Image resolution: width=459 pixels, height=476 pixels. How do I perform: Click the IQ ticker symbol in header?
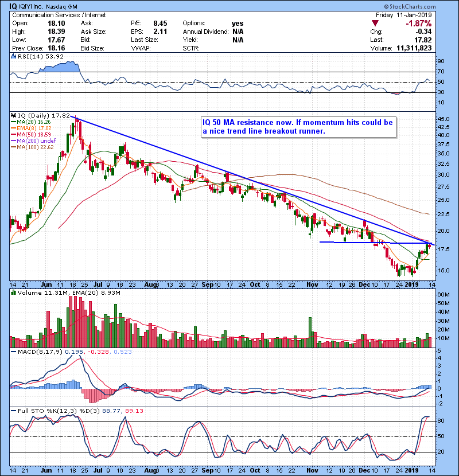pyautogui.click(x=13, y=6)
